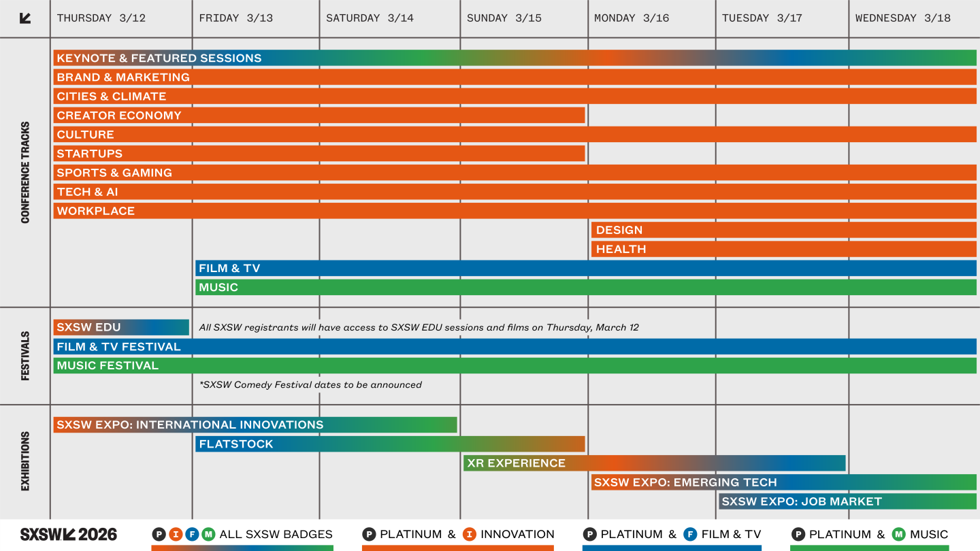Open the Flatstock exhibition bar
Viewport: 980px width, 551px height.
tap(391, 444)
